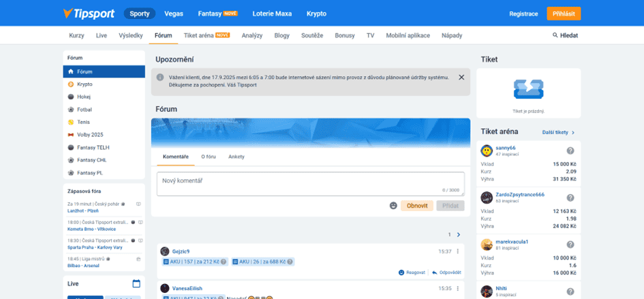Expand Další tikety arrow in Tiket aréna

point(573,132)
